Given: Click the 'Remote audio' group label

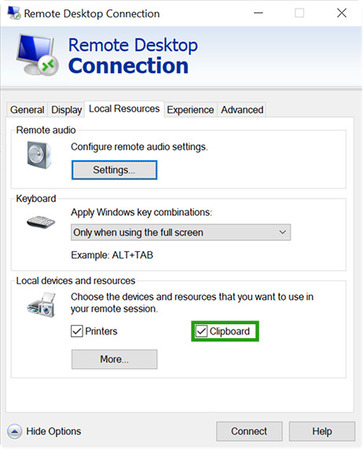Looking at the screenshot, I should 46,130.
